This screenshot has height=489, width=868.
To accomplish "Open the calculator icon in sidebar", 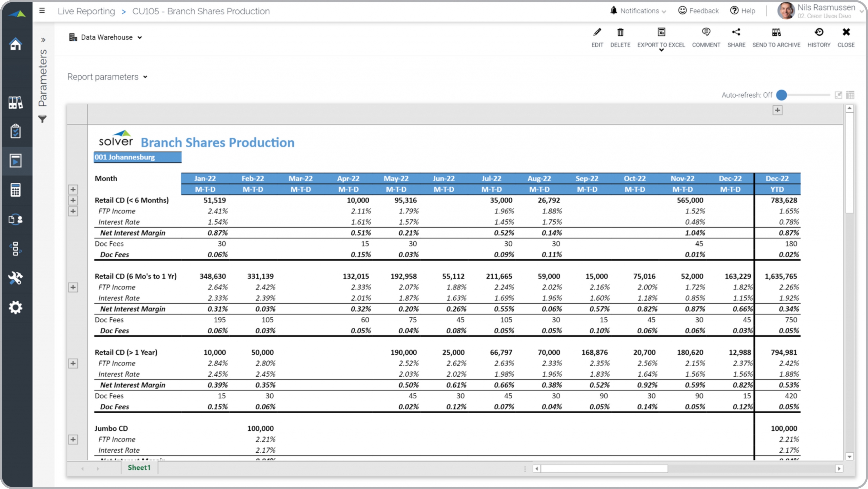I will pyautogui.click(x=16, y=190).
